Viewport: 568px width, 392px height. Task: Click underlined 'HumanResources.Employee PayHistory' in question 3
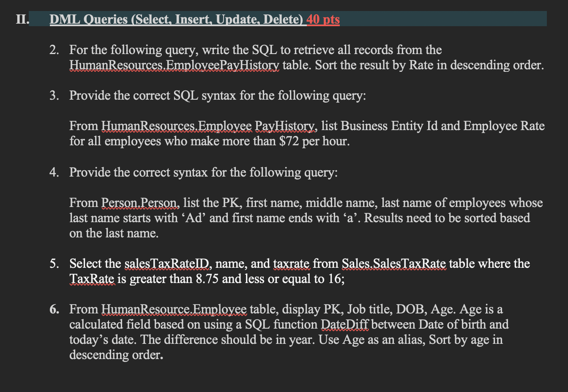[208, 126]
